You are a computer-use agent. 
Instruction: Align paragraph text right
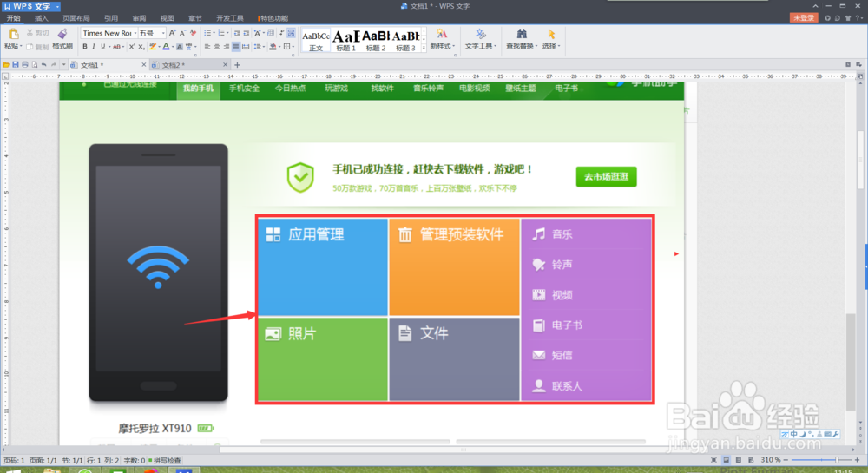(227, 47)
